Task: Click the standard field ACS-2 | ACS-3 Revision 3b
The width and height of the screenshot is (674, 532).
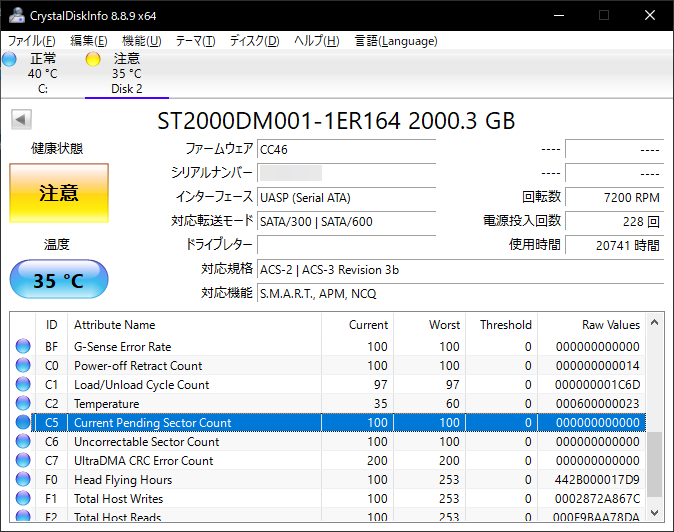Action: [x=461, y=270]
